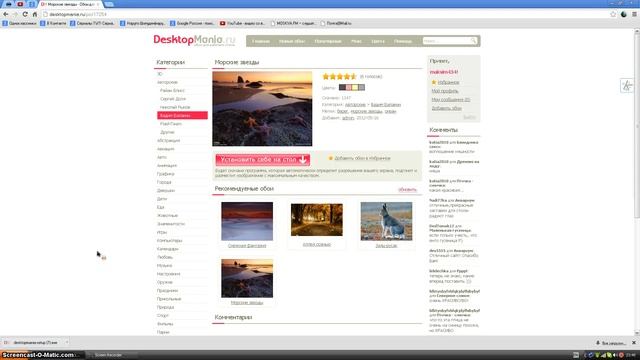Bookmark this page with the address bar star
This screenshot has width=640, height=360.
click(x=613, y=14)
